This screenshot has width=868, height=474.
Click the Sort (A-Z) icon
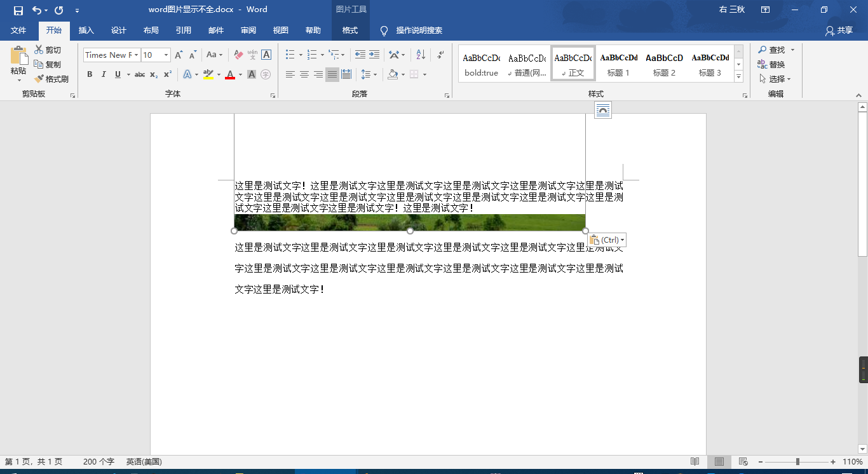pos(421,55)
